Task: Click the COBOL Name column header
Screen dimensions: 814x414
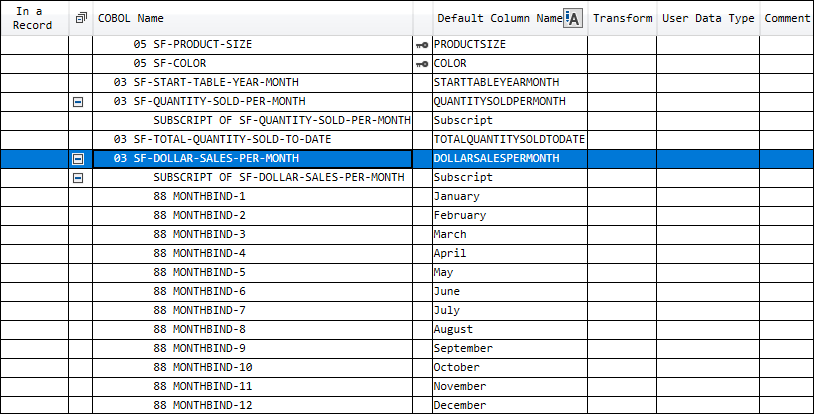Action: tap(130, 18)
